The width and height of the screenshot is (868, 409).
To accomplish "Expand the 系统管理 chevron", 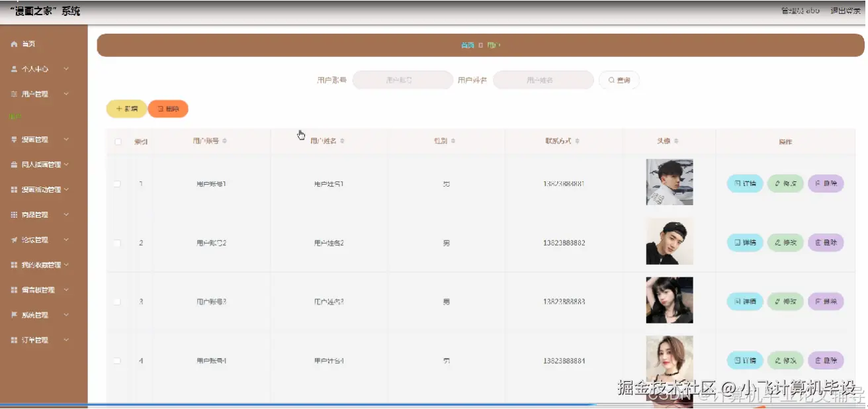I will 66,315.
